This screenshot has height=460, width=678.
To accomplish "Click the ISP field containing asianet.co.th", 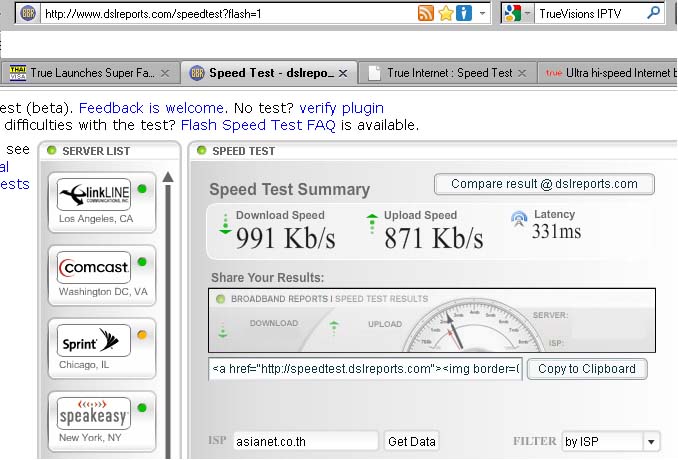I will pyautogui.click(x=306, y=441).
